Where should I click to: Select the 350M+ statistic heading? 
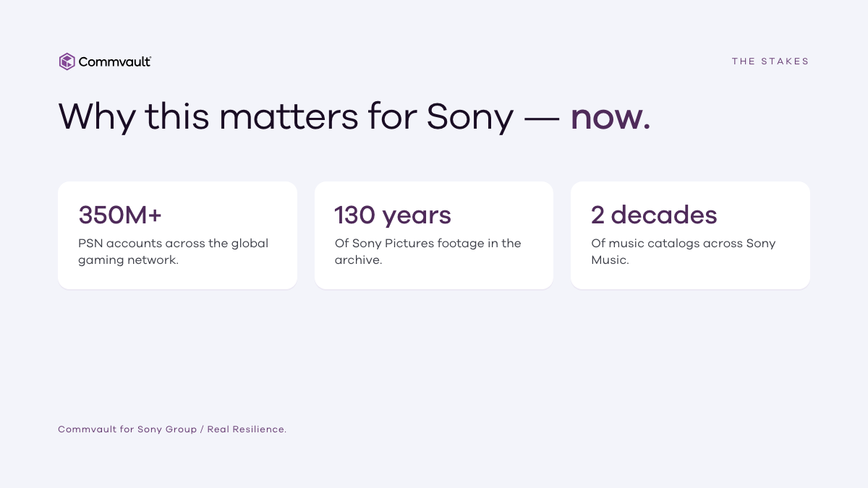[120, 215]
